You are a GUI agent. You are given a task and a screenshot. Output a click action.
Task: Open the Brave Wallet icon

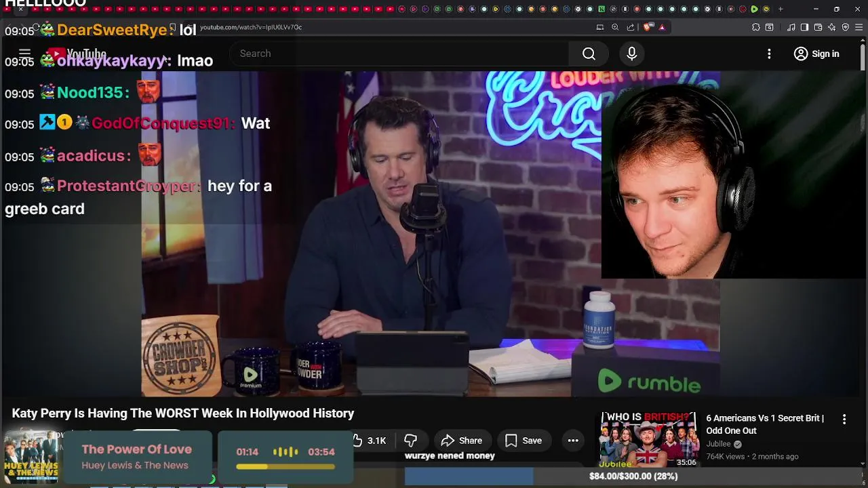[x=818, y=27]
